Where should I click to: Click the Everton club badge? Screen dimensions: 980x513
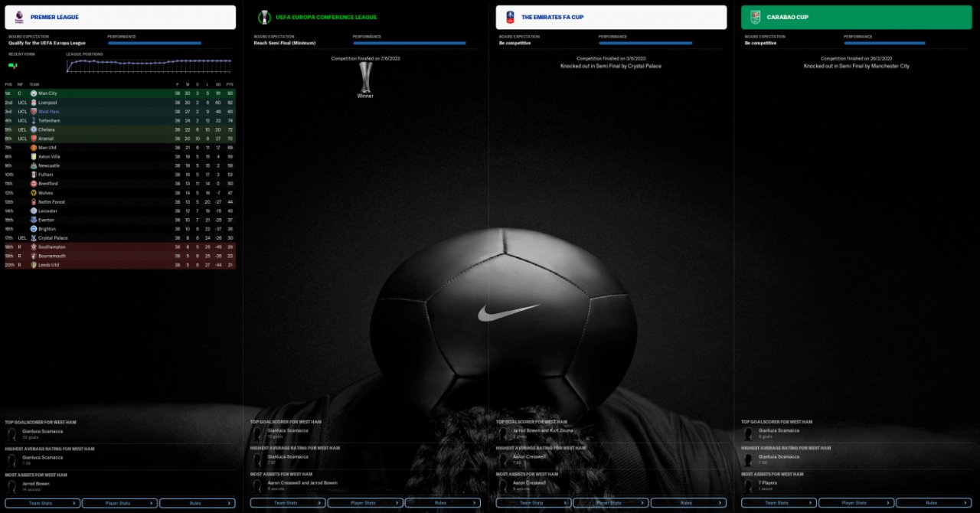point(34,220)
